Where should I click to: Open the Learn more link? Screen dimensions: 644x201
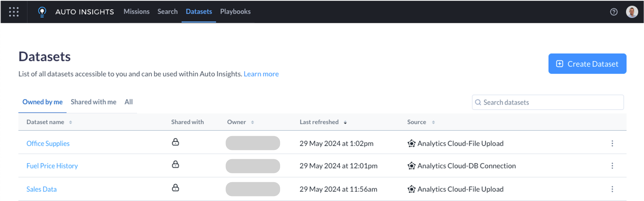point(261,74)
